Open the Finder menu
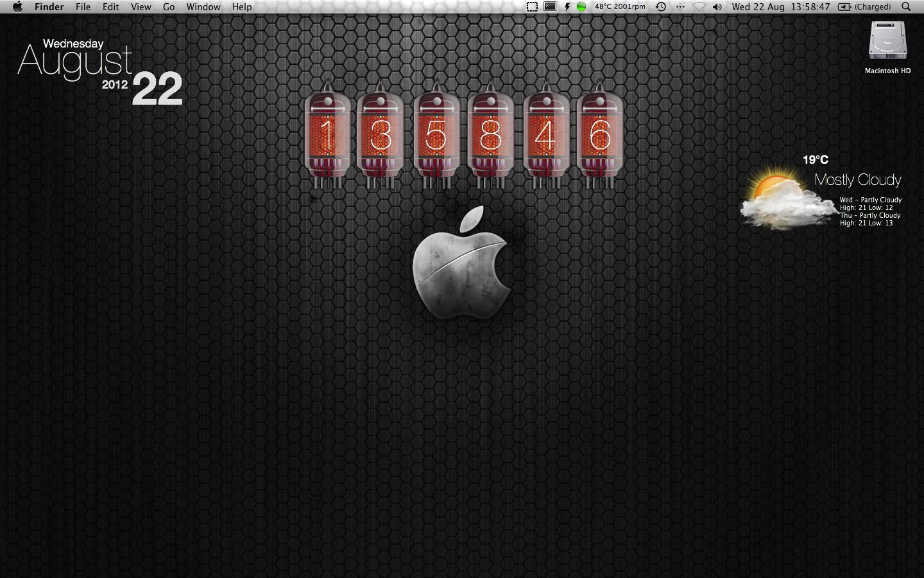 click(x=49, y=7)
